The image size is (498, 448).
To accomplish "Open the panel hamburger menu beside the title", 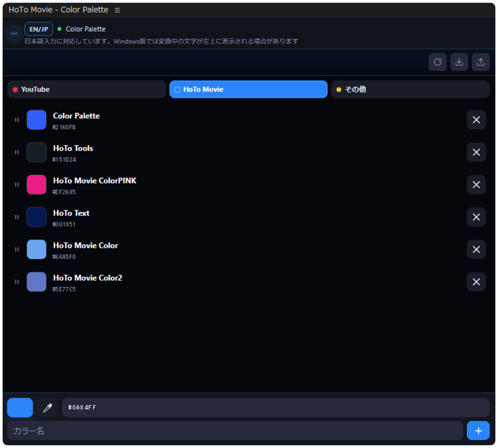I will pyautogui.click(x=117, y=10).
